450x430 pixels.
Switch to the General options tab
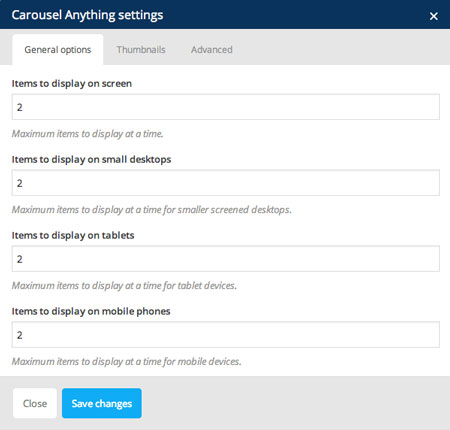pos(58,50)
